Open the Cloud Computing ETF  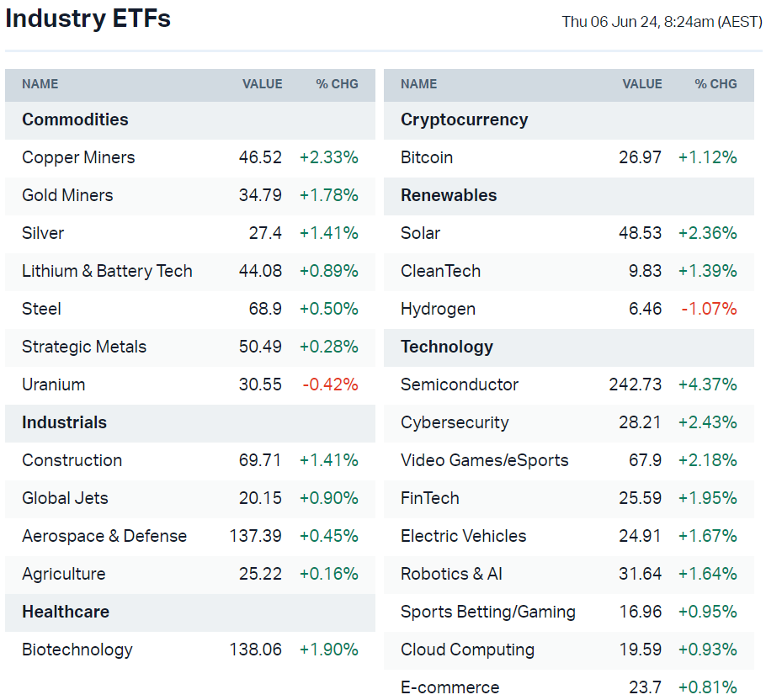(x=467, y=650)
